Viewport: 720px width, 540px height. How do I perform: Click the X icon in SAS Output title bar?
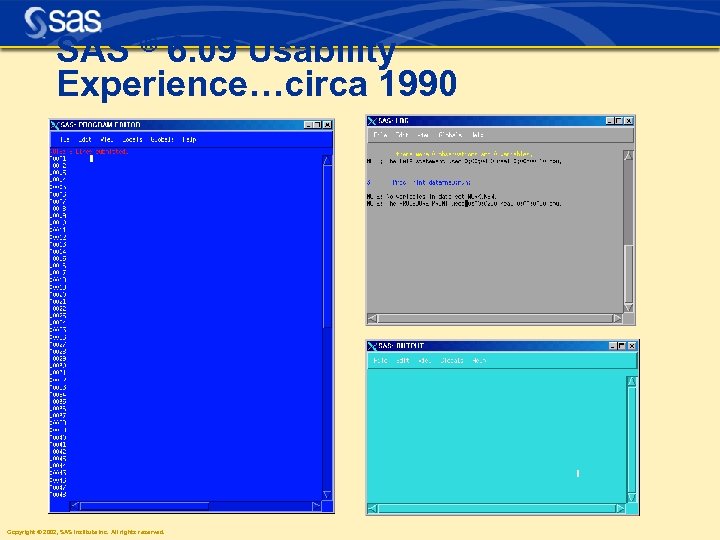pyautogui.click(x=372, y=346)
